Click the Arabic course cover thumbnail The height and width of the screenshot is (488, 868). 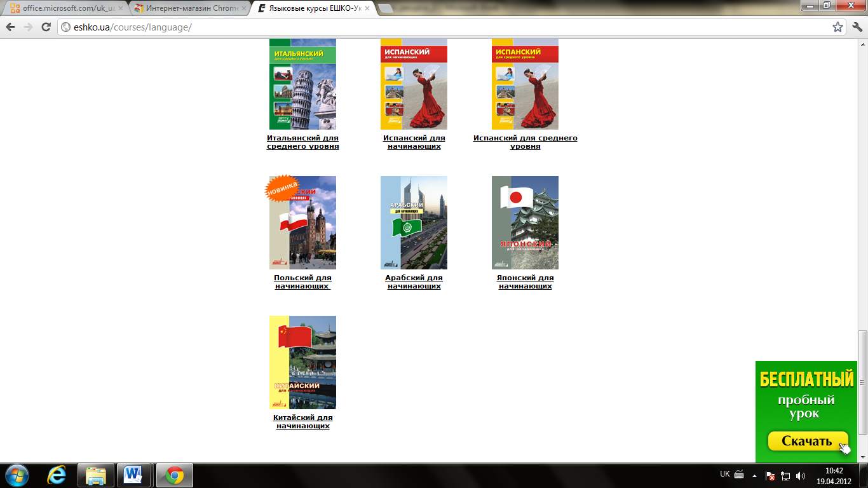[414, 222]
